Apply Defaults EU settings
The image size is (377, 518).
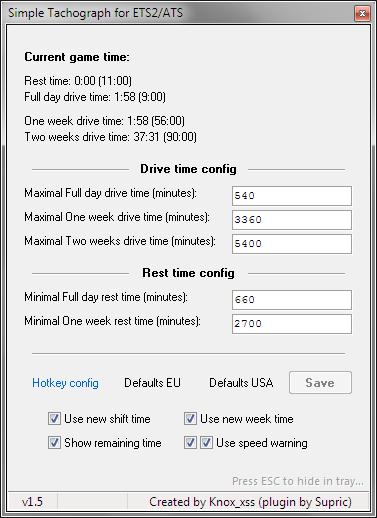click(x=152, y=383)
